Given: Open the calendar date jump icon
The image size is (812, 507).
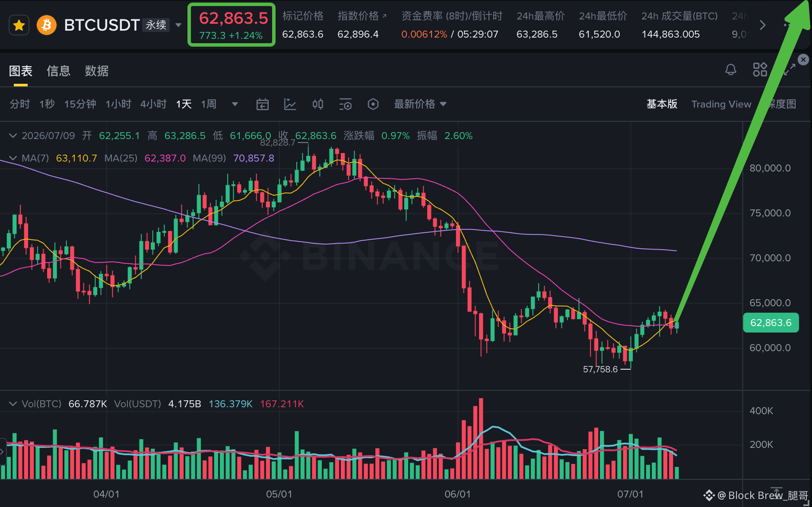Looking at the screenshot, I should pyautogui.click(x=263, y=104).
